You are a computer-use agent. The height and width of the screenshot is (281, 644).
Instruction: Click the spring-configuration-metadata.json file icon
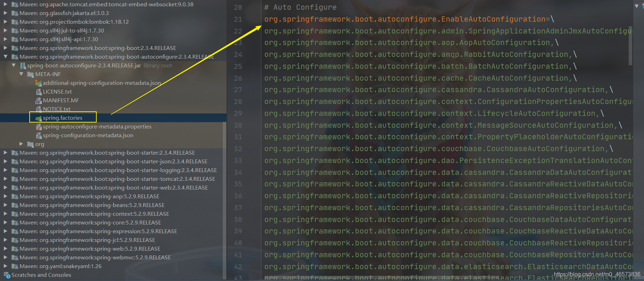39,135
